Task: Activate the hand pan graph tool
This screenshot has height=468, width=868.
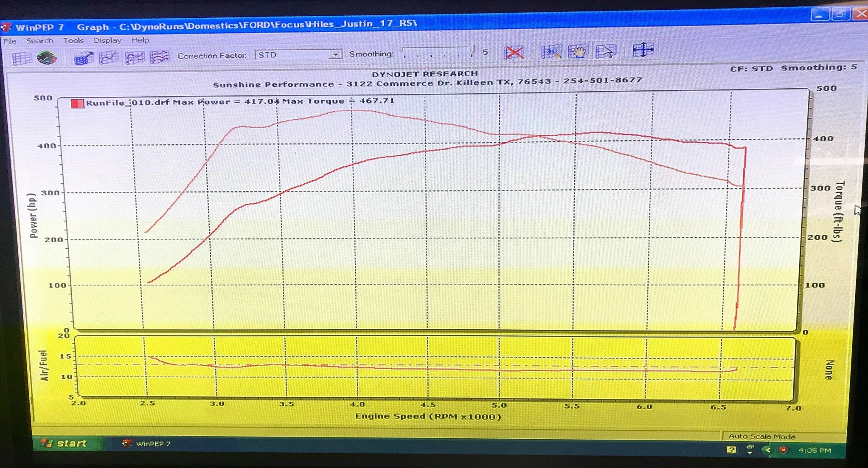Action: click(x=578, y=51)
